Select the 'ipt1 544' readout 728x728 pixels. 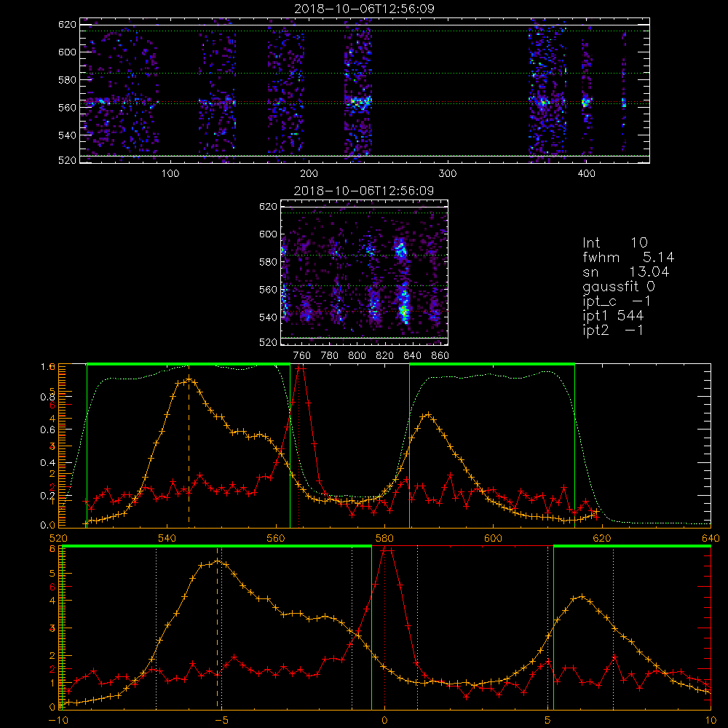click(613, 316)
